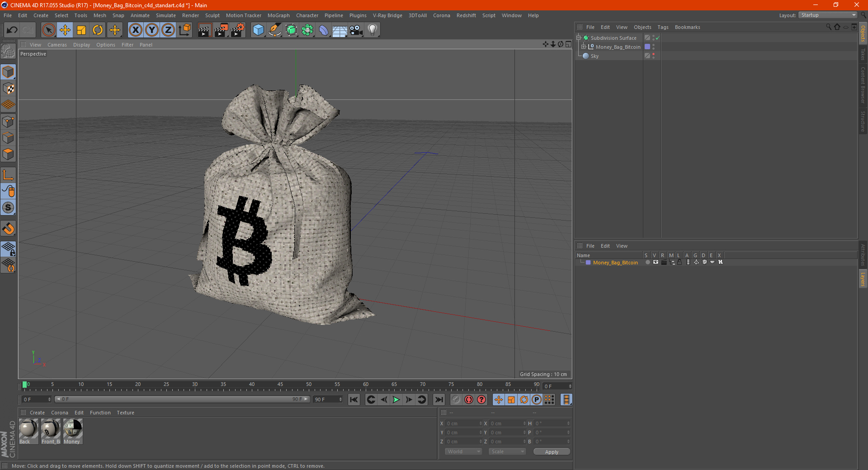
Task: Click the Undo arrow icon
Action: [x=12, y=30]
